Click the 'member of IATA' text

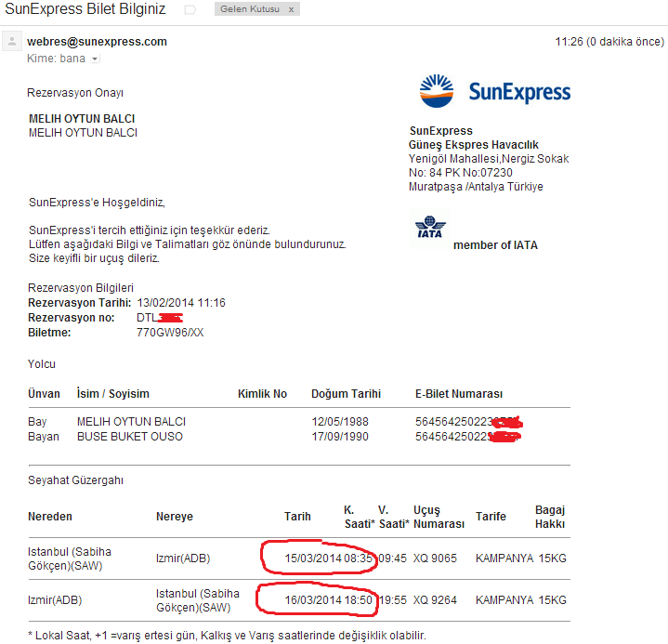tap(495, 245)
